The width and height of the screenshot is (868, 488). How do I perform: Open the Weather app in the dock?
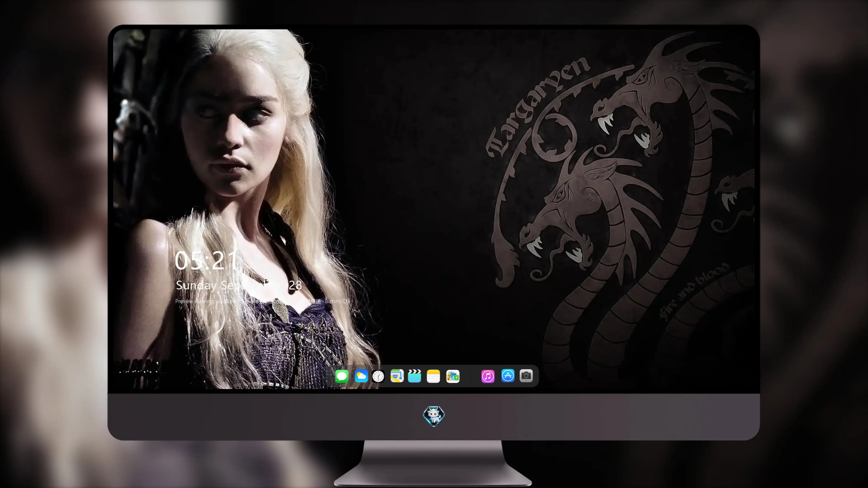click(x=361, y=376)
